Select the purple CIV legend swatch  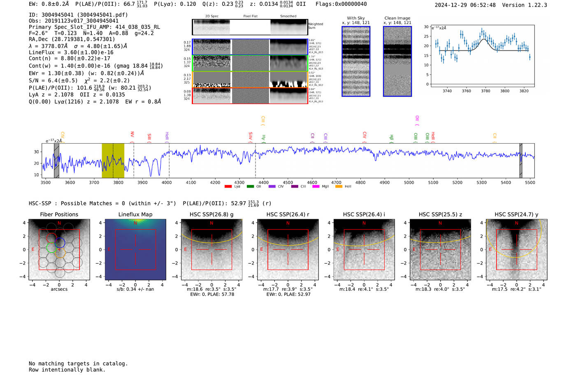tap(272, 187)
